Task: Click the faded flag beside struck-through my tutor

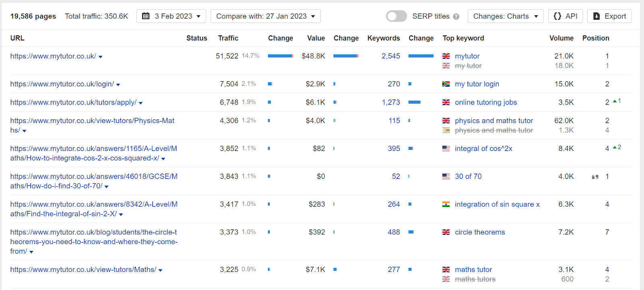Action: (x=446, y=66)
